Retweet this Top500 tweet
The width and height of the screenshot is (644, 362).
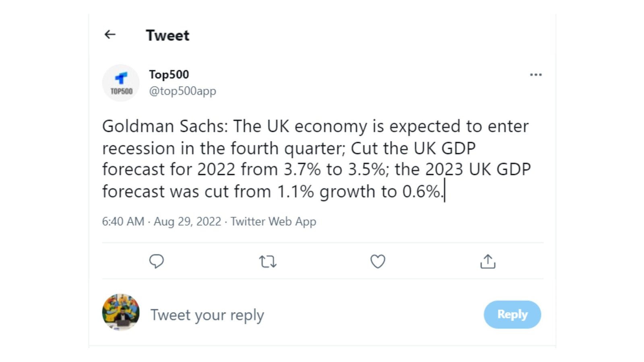coord(268,262)
